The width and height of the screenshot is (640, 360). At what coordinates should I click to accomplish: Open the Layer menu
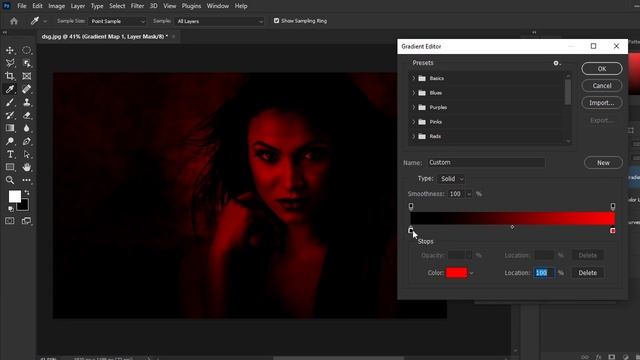coord(78,6)
